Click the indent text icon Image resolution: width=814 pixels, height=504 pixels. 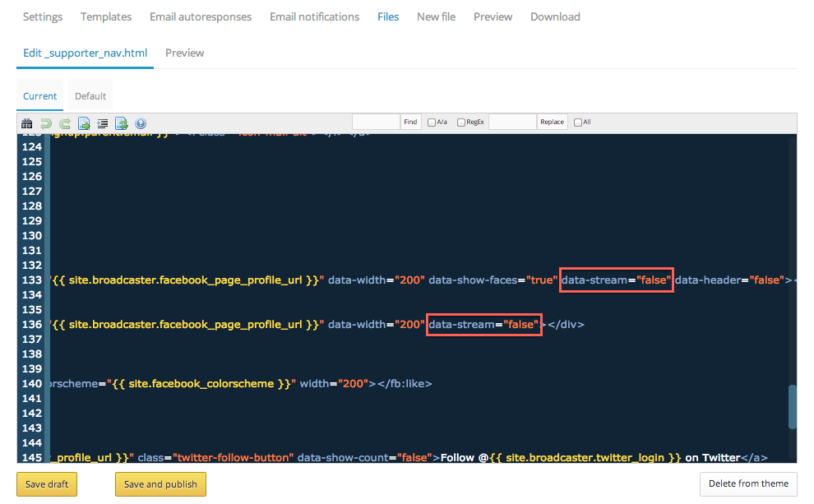(x=103, y=123)
